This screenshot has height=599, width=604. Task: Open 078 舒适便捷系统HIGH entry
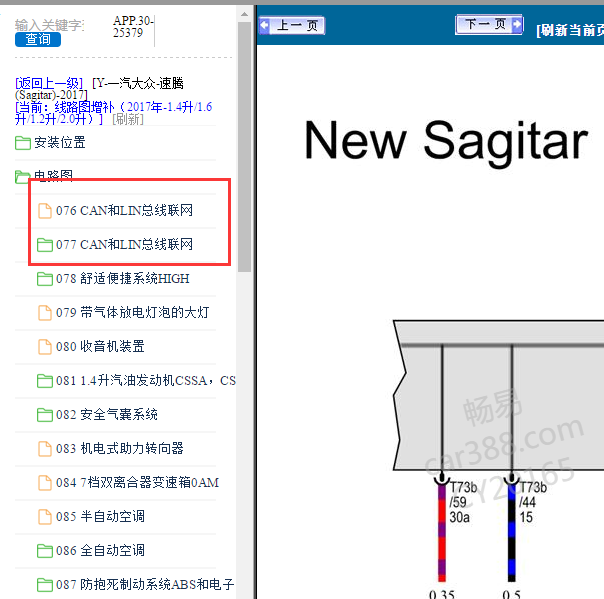pyautogui.click(x=122, y=279)
